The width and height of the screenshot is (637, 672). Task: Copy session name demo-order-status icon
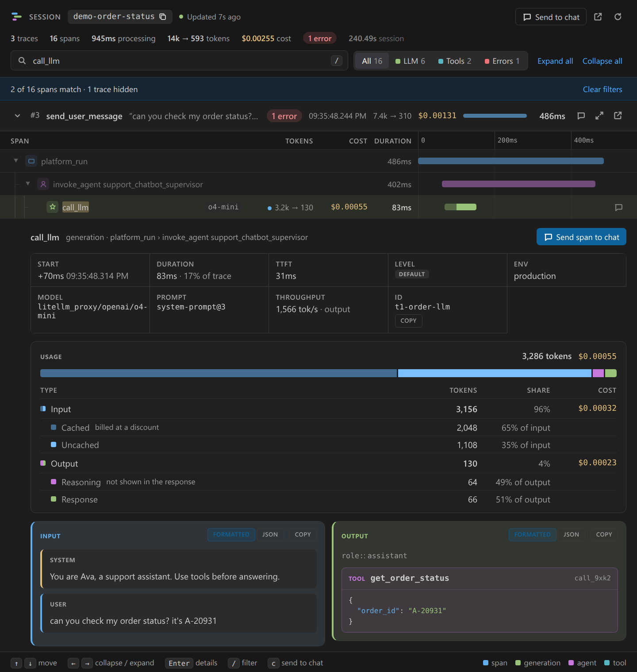[x=163, y=17]
